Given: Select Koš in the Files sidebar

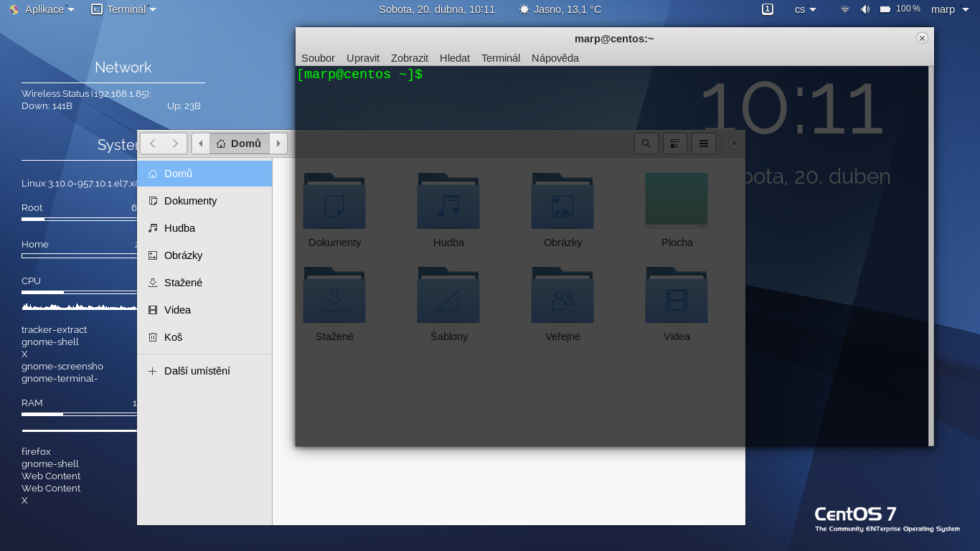Looking at the screenshot, I should pyautogui.click(x=174, y=336).
